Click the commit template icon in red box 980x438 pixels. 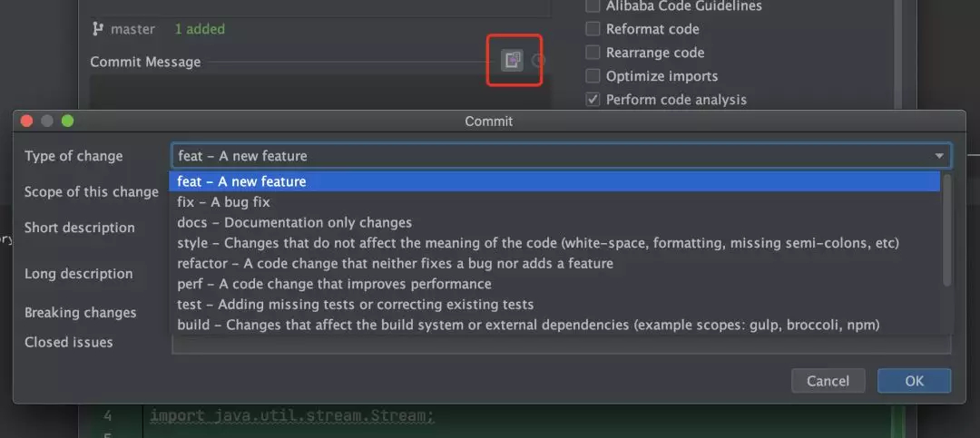(513, 60)
